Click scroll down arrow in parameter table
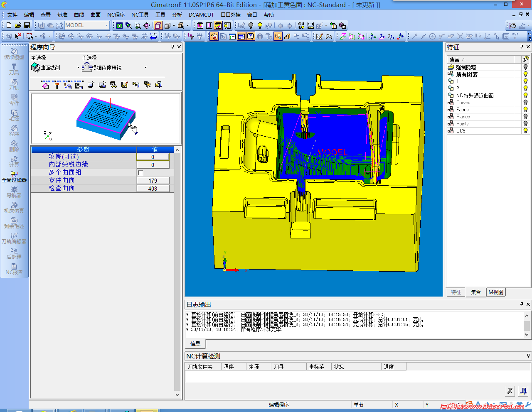The width and height of the screenshot is (532, 412). point(177,395)
